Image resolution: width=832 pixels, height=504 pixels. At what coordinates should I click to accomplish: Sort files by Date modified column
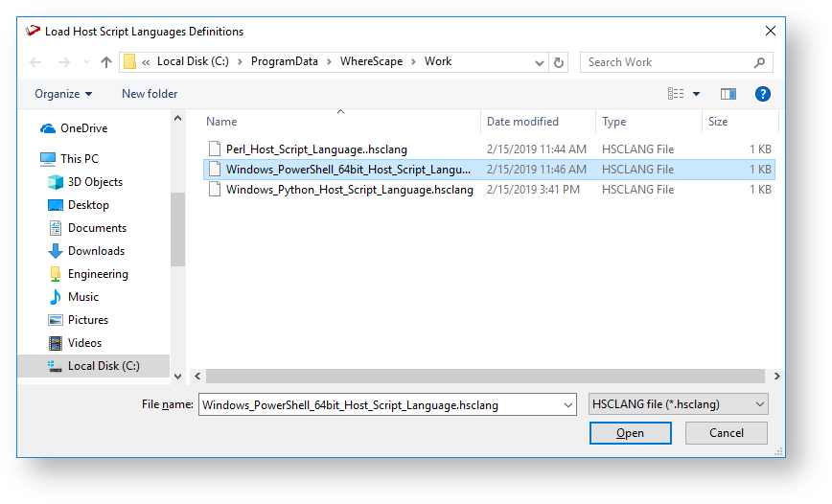tap(538, 122)
